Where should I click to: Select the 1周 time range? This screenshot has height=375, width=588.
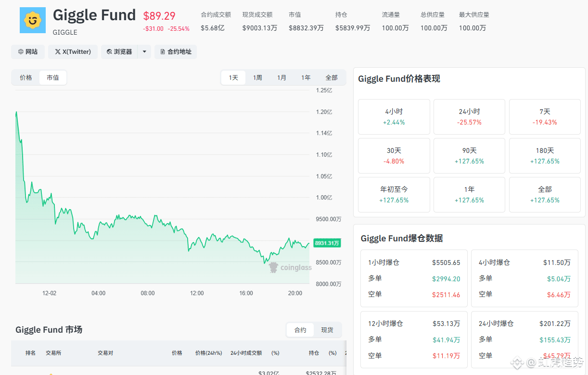257,77
